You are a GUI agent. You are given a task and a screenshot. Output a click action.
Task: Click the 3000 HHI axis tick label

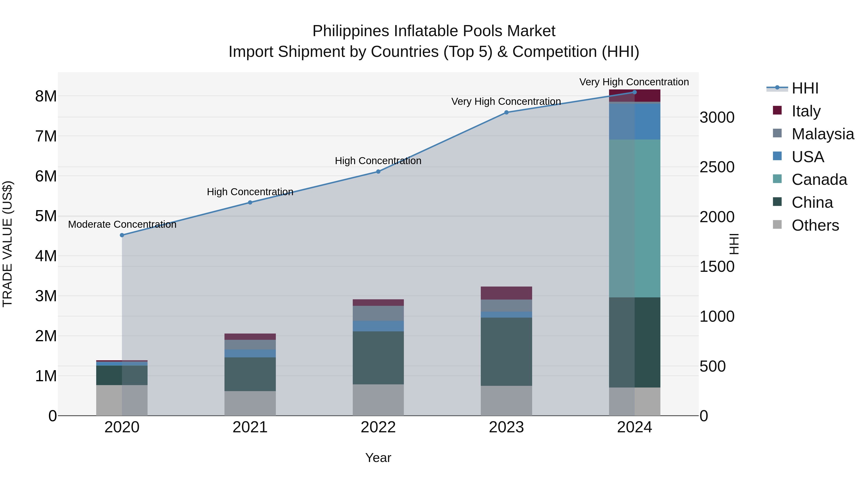pos(717,118)
